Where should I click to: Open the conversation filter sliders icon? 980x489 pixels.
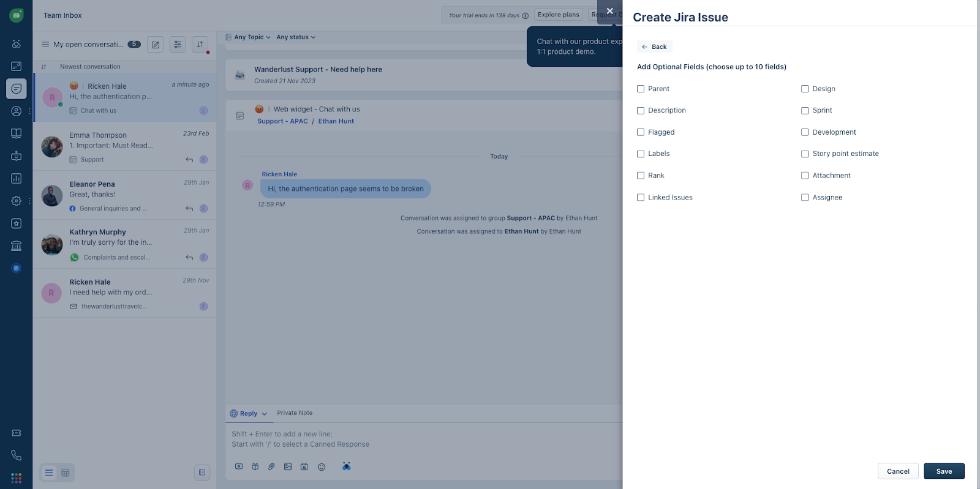(x=178, y=44)
